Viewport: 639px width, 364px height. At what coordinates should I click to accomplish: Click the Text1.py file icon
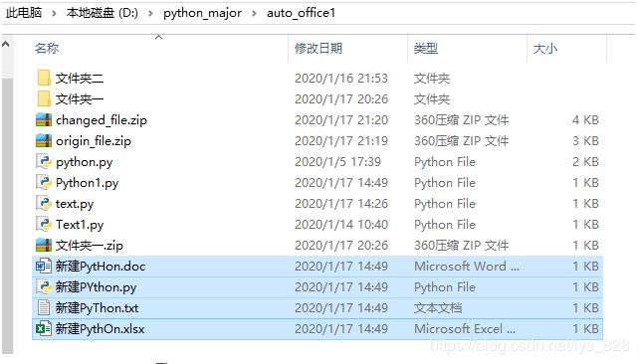click(44, 225)
